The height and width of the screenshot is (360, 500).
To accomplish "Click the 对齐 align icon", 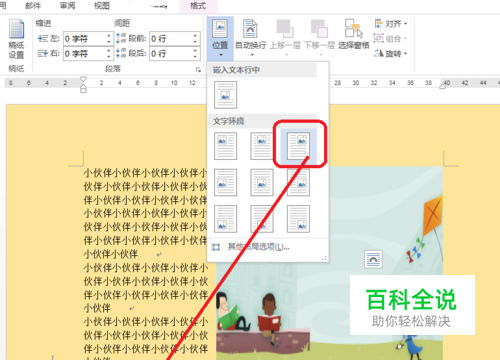I will [379, 24].
